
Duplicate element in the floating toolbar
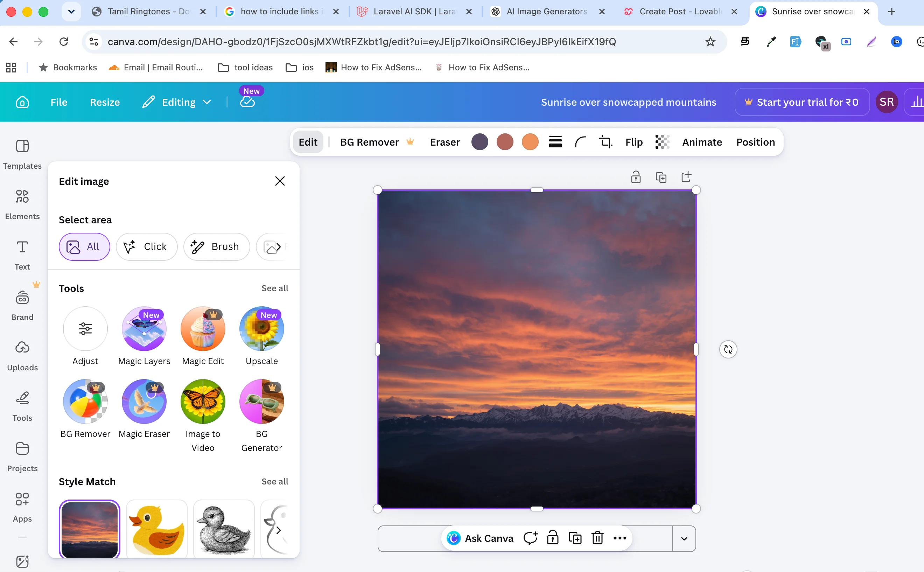[575, 538]
